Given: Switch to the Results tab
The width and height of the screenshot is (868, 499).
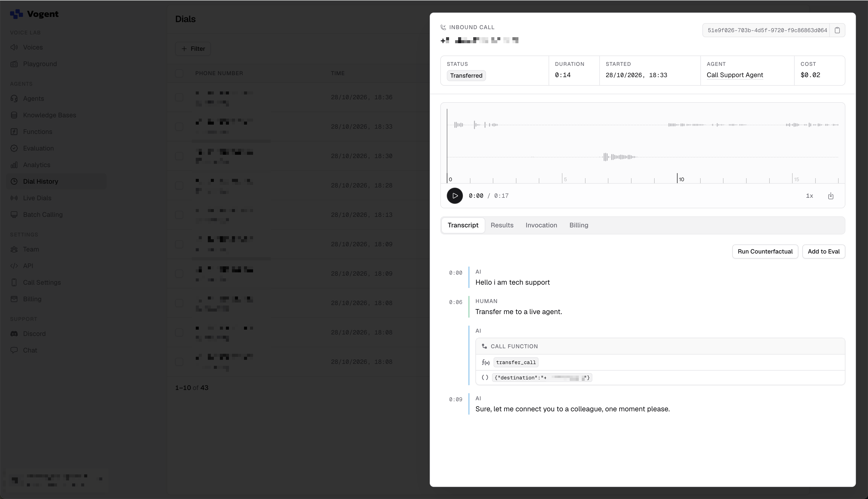Looking at the screenshot, I should click(x=502, y=225).
